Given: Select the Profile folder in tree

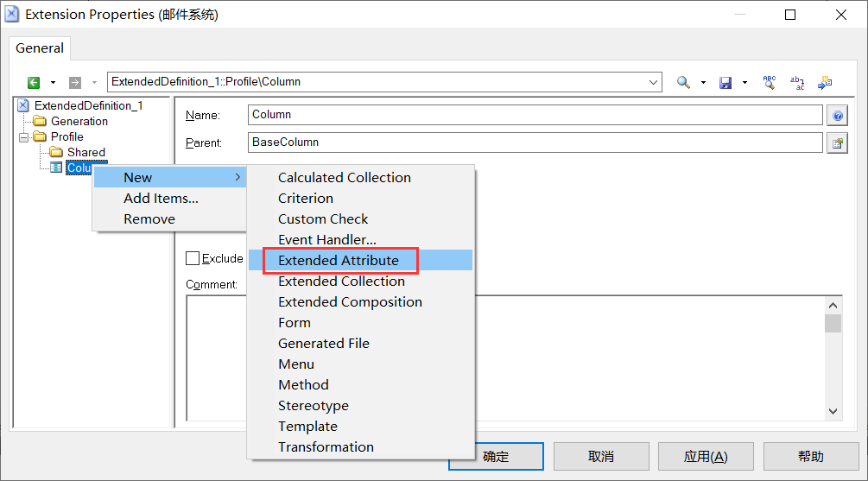Looking at the screenshot, I should coord(67,136).
